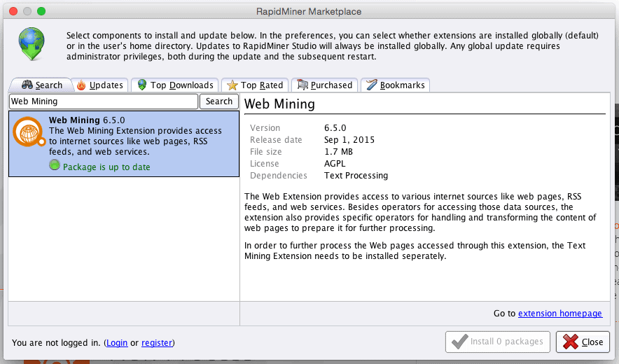
Task: Click the Web Mining extension globe icon
Action: pyautogui.click(x=29, y=132)
